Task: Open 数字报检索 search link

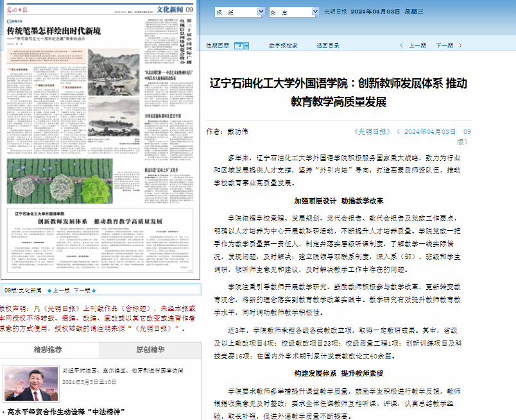Action: [283, 46]
